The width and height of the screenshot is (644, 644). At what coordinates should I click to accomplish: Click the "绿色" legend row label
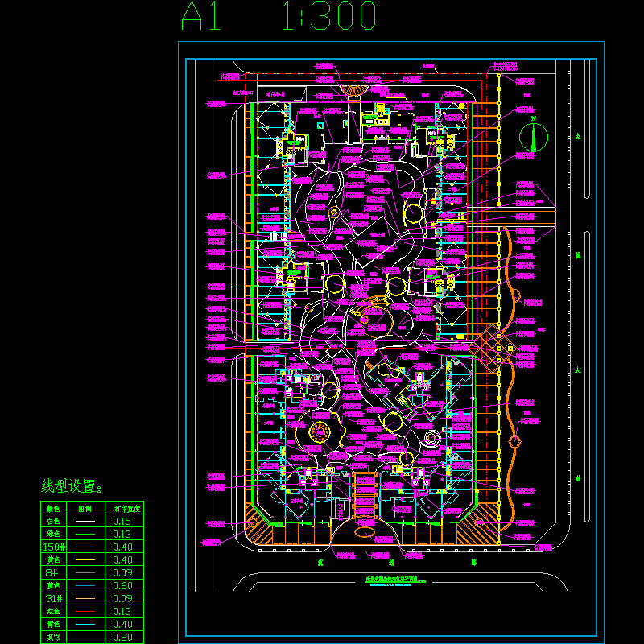[x=53, y=534]
